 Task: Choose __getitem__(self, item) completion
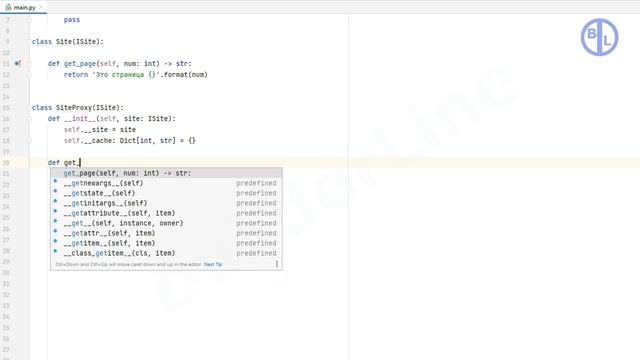click(x=166, y=243)
